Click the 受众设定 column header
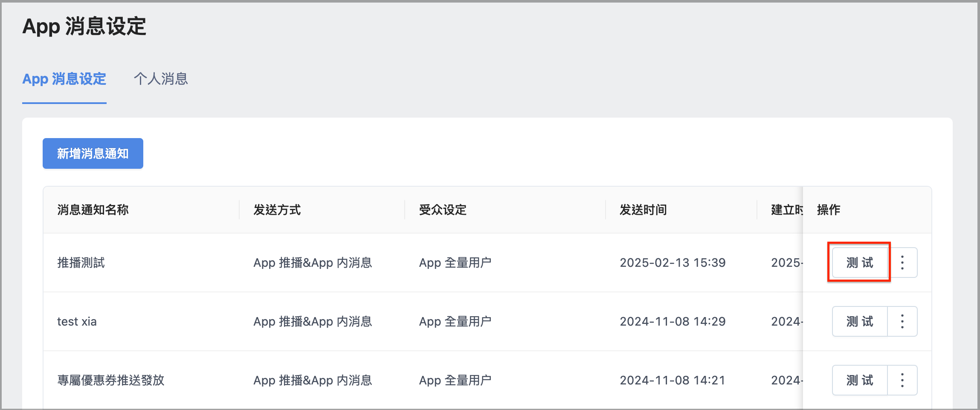 [443, 210]
